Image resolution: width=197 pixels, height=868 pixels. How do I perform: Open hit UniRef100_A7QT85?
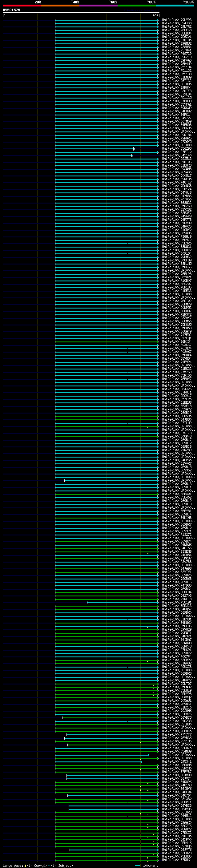(176, 40)
